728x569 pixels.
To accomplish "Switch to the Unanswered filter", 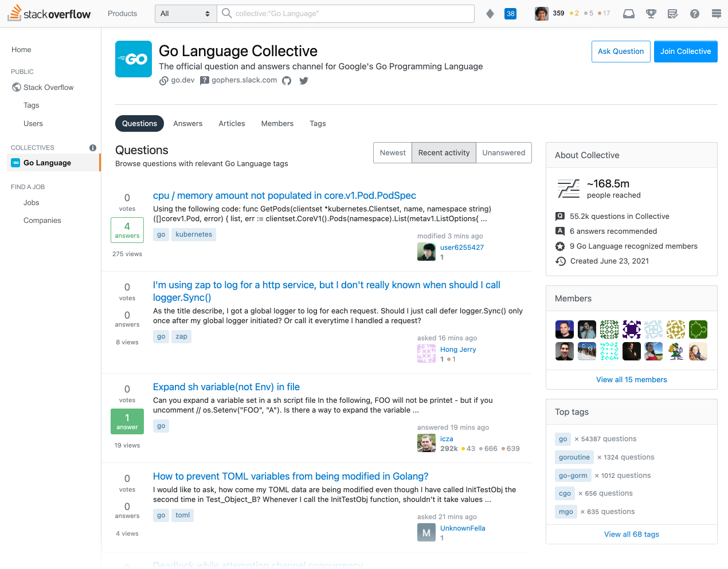I will pos(503,152).
